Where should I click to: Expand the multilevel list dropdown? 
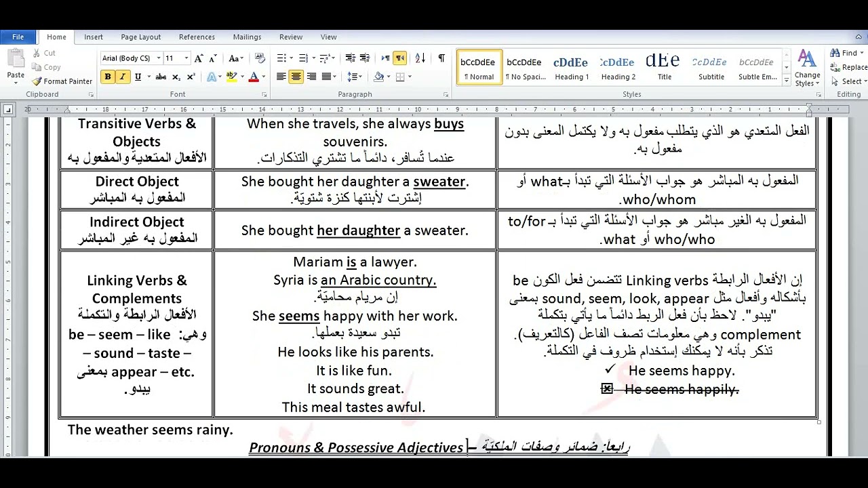334,58
